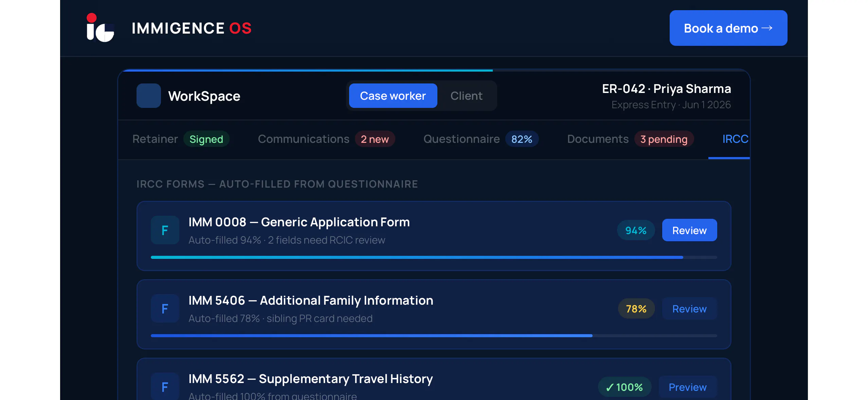This screenshot has width=868, height=400.
Task: Switch to Case worker view
Action: 393,96
